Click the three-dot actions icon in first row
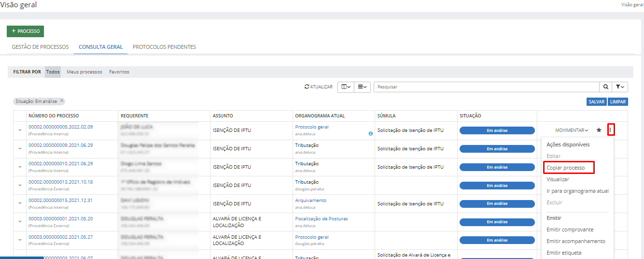Screen dimensions: 644x259 click(611, 130)
